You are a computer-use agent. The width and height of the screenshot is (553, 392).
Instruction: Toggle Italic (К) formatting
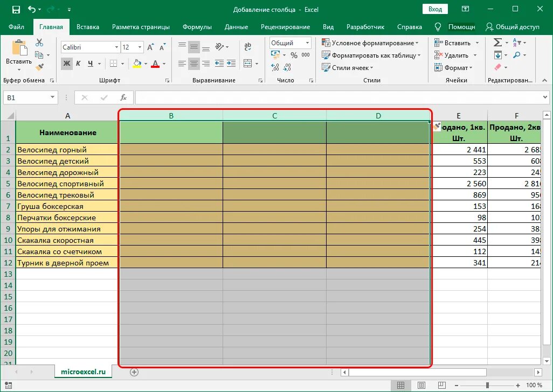(x=78, y=64)
